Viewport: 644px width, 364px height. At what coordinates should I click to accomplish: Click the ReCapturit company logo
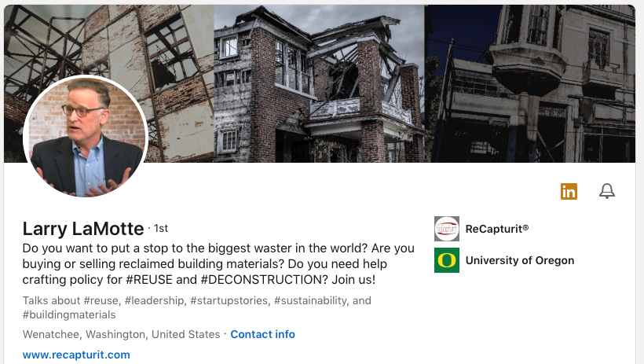(x=447, y=229)
